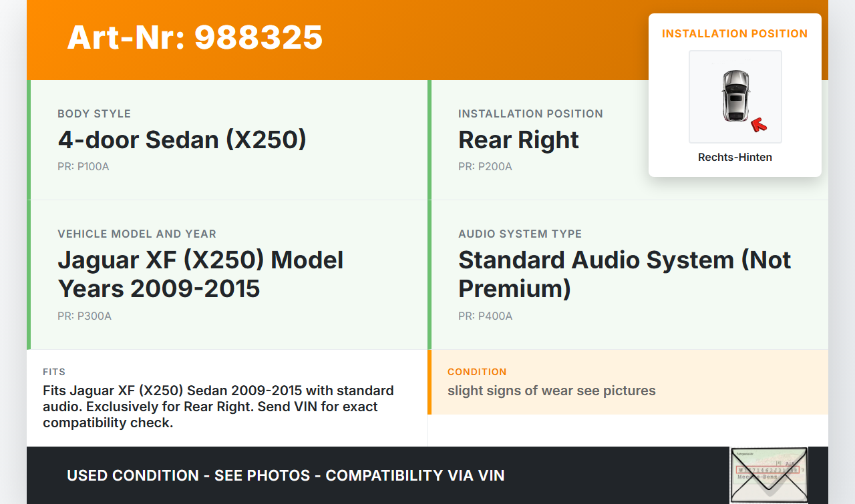The height and width of the screenshot is (504, 855).
Task: Select the Standard Audio System (Not Premium) text
Action: [624, 274]
